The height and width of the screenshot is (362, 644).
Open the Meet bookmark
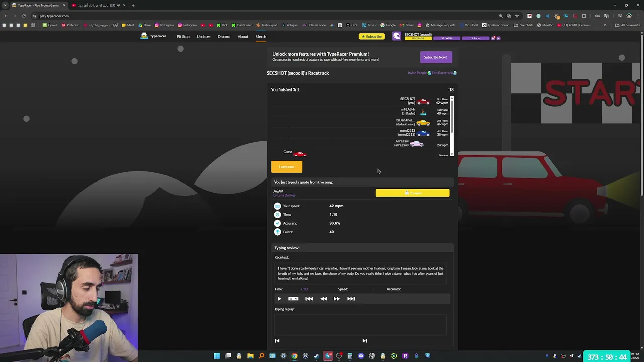point(128,25)
